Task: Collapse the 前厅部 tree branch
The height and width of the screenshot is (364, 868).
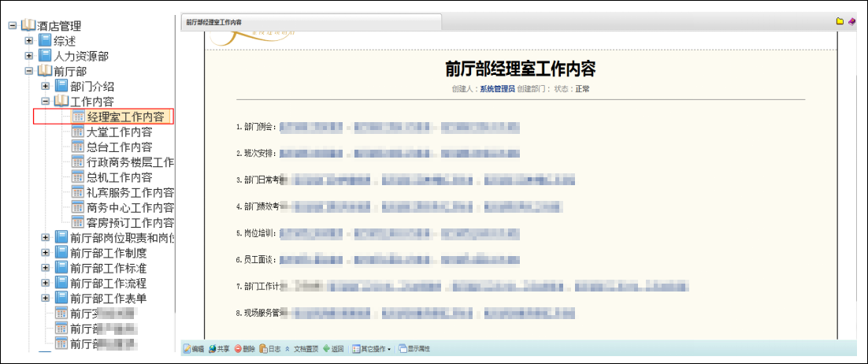Action: click(x=29, y=71)
